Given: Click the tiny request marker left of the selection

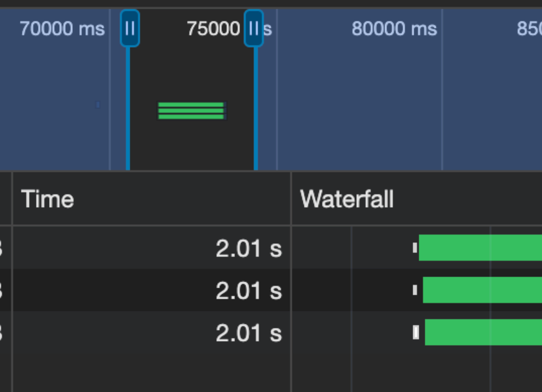Looking at the screenshot, I should (x=99, y=105).
